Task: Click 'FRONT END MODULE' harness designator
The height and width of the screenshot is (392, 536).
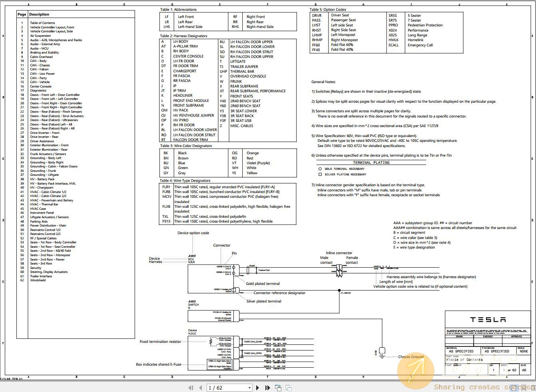Action: [191, 101]
